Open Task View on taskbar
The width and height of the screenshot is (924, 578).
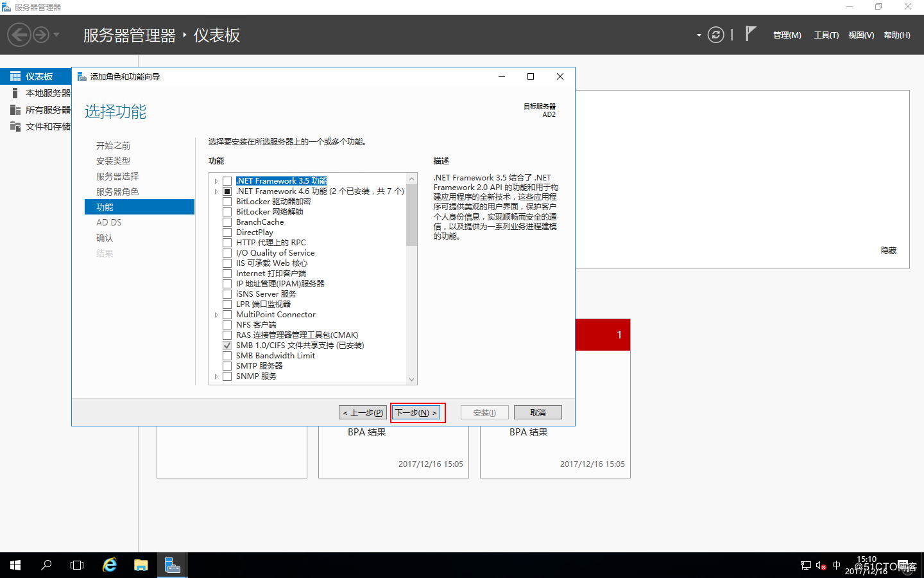(77, 565)
